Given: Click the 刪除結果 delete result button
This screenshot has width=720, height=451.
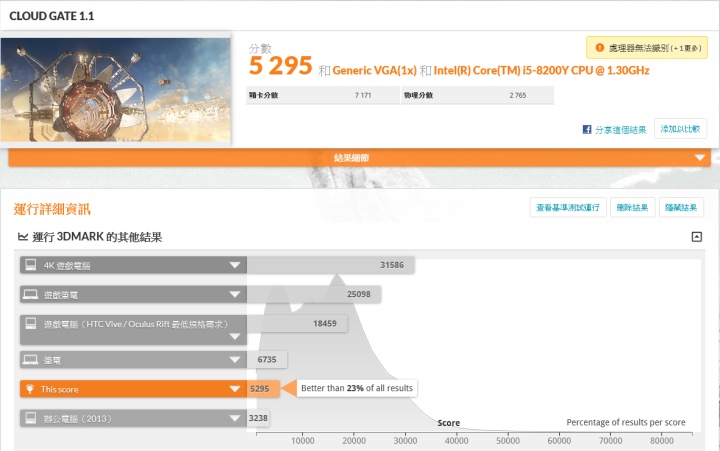Looking at the screenshot, I should click(x=632, y=208).
